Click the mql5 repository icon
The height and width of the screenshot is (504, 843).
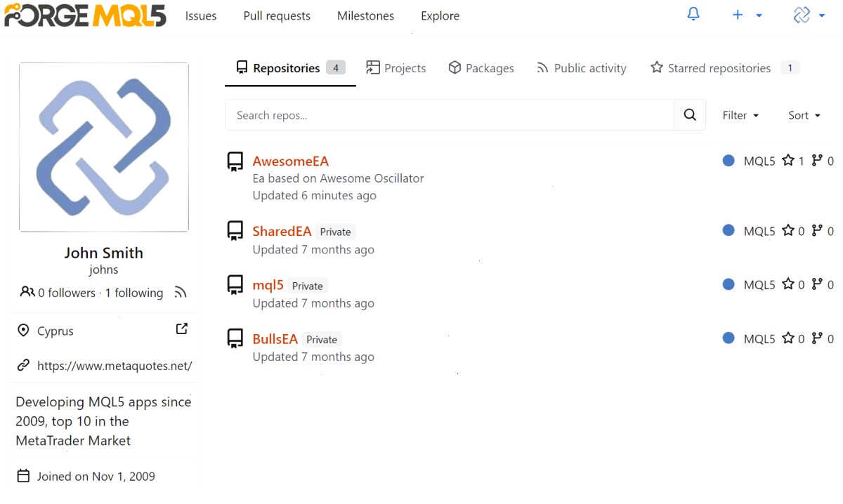coord(235,284)
